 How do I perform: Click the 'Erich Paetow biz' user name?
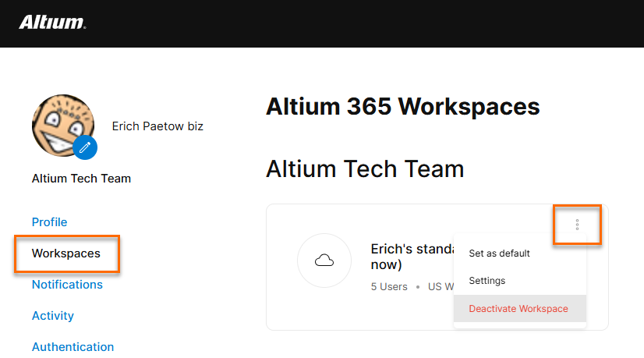(x=157, y=126)
